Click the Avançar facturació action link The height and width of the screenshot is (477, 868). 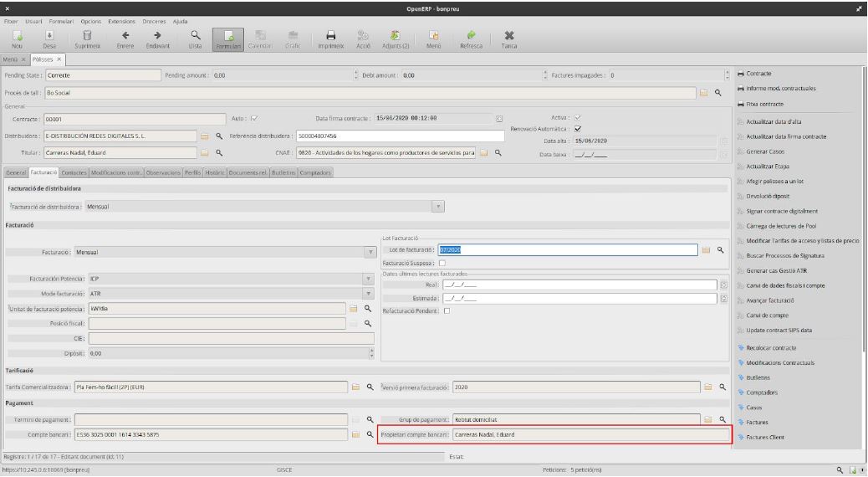click(769, 300)
